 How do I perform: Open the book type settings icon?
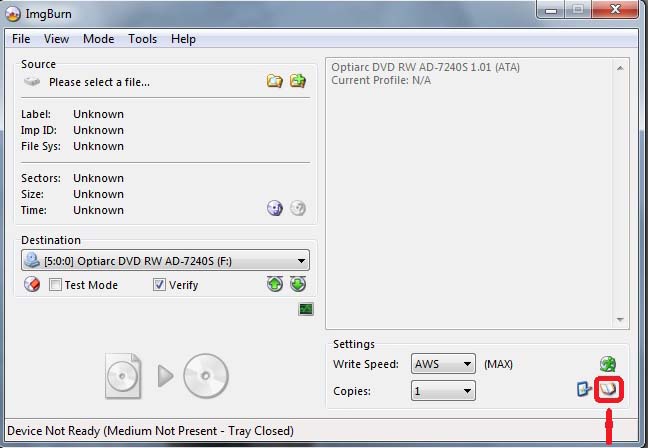tap(608, 389)
